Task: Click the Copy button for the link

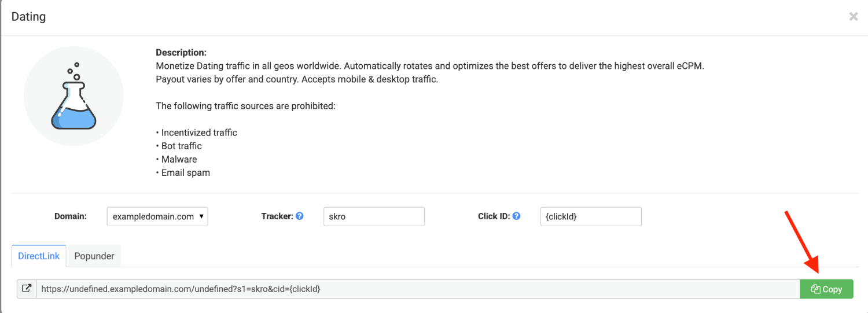Action: click(x=826, y=289)
